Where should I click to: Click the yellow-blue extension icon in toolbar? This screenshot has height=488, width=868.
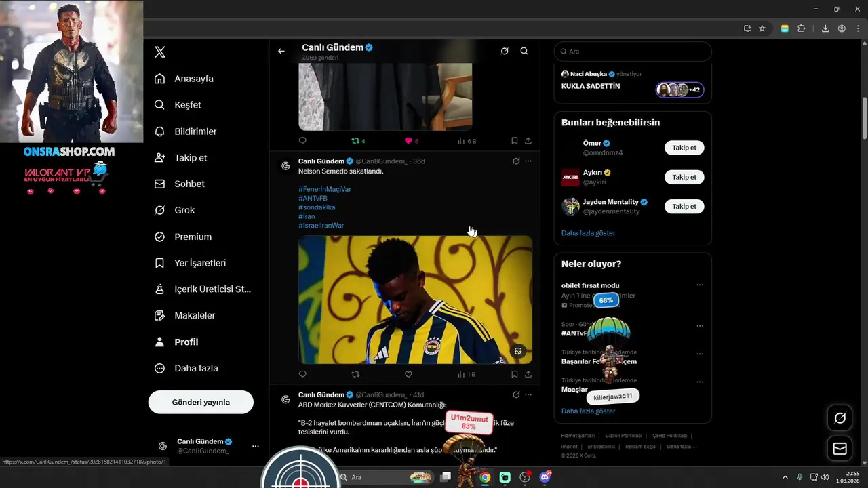[x=785, y=28]
